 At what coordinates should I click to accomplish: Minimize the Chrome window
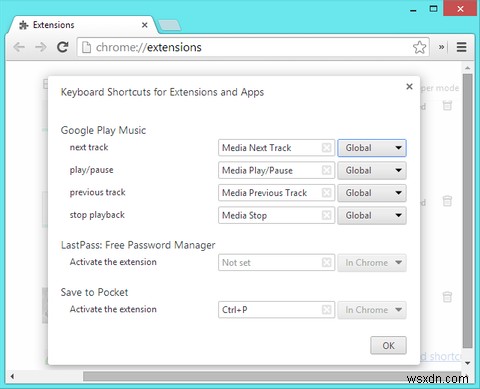[x=413, y=9]
